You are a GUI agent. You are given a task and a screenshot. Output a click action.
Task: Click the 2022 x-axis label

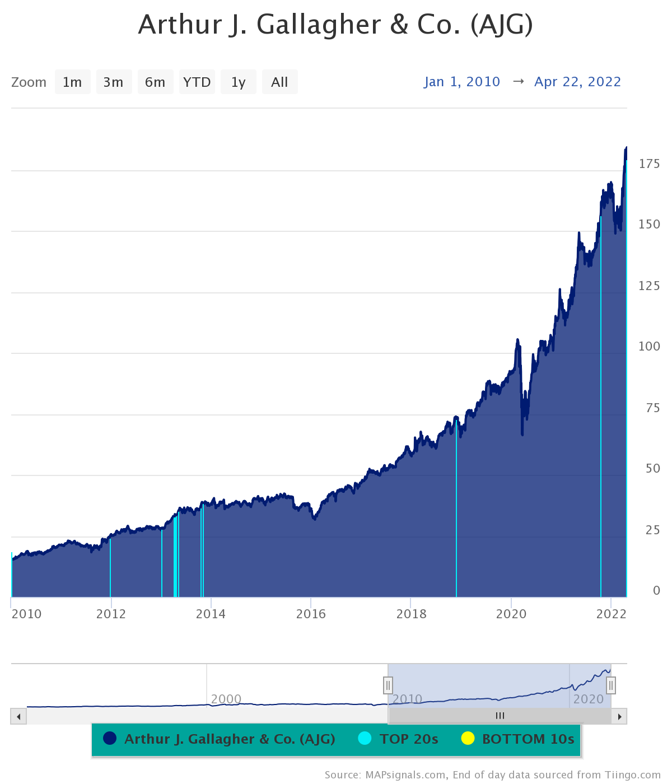click(611, 614)
